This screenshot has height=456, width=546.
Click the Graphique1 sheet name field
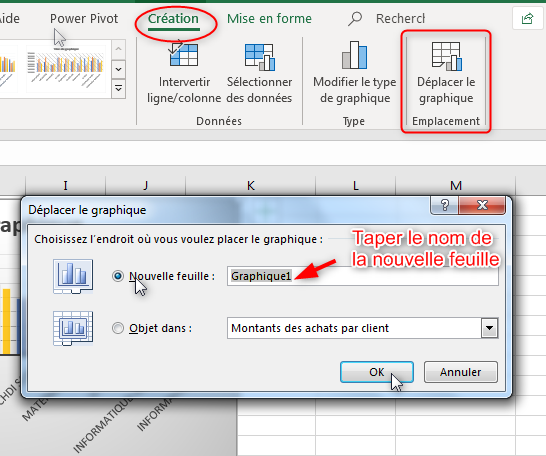tap(362, 276)
